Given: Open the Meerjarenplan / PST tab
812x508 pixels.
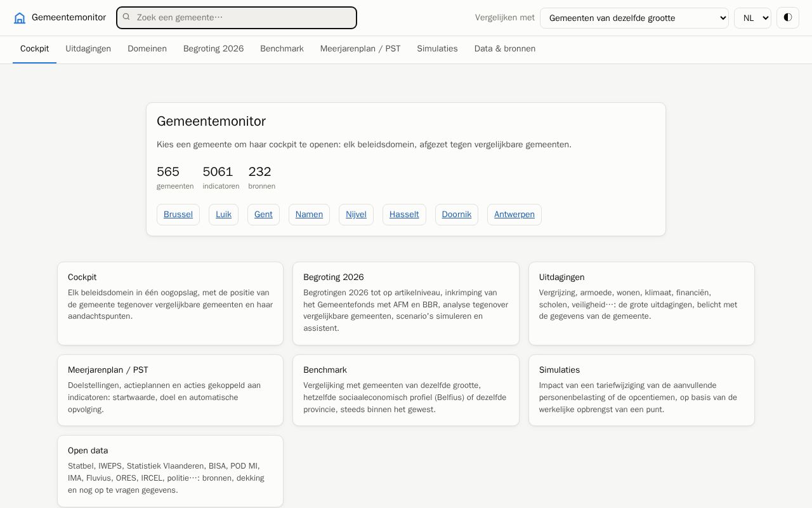Looking at the screenshot, I should (x=360, y=49).
